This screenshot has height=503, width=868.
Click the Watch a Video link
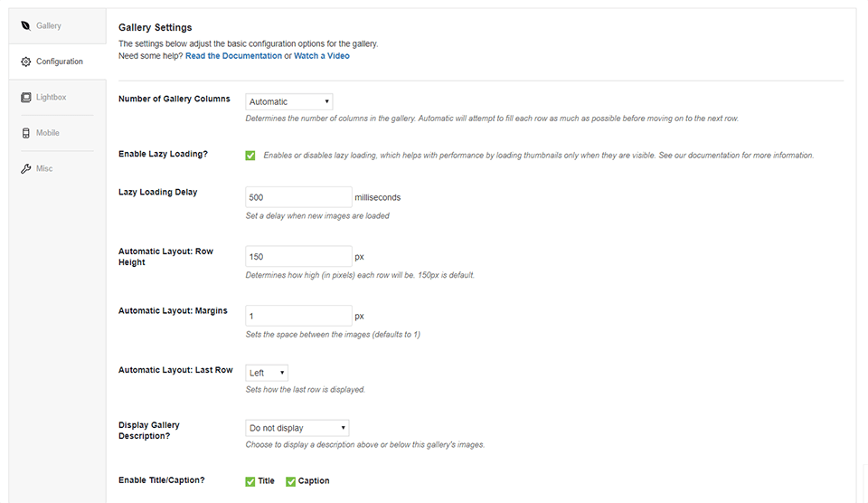[322, 56]
